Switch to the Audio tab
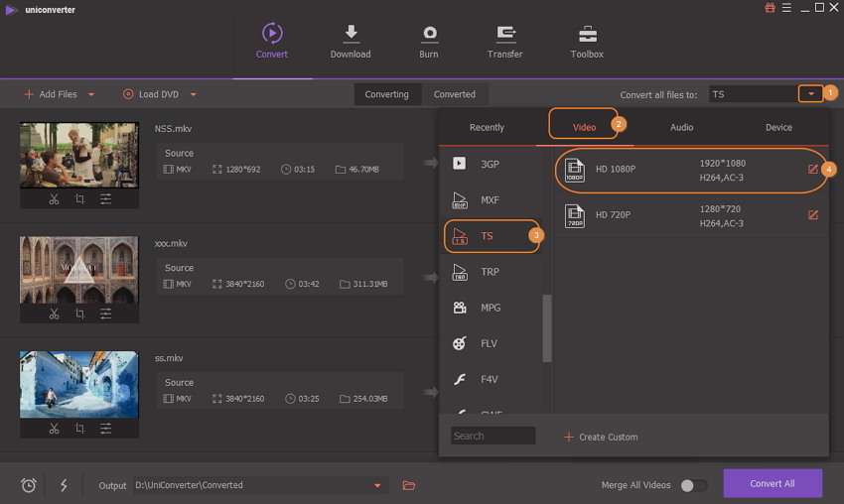The image size is (844, 504). [x=681, y=127]
